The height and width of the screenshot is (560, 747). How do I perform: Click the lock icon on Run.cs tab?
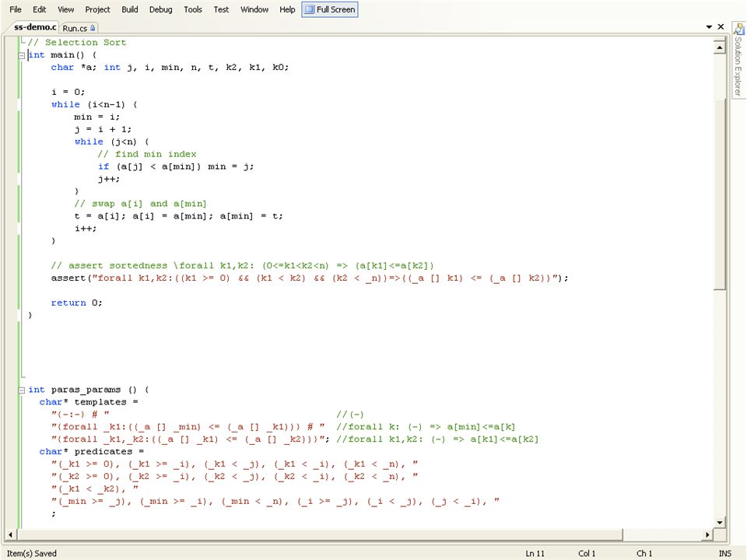[93, 28]
